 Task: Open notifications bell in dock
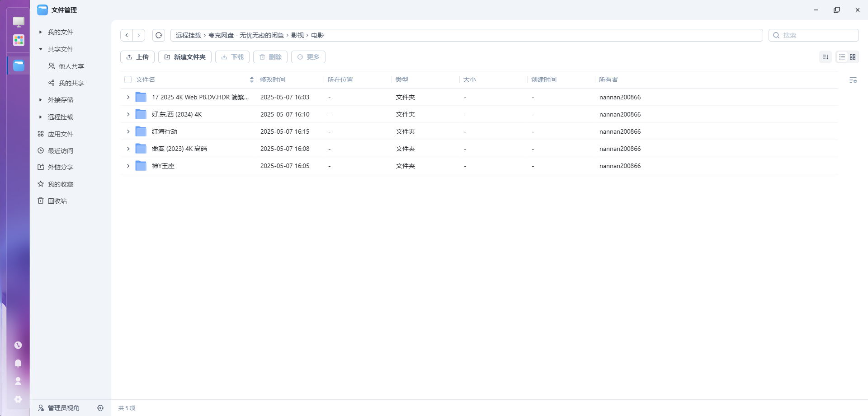18,363
